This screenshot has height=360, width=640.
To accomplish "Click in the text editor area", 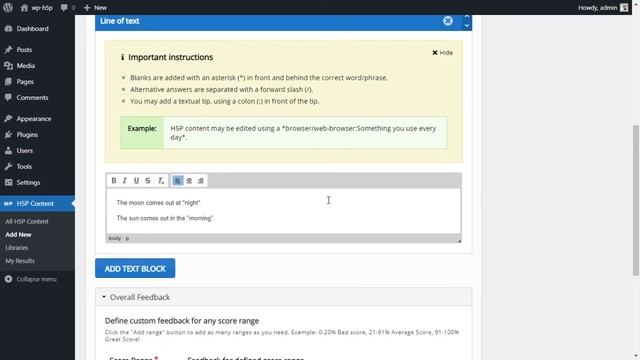I will tap(284, 211).
